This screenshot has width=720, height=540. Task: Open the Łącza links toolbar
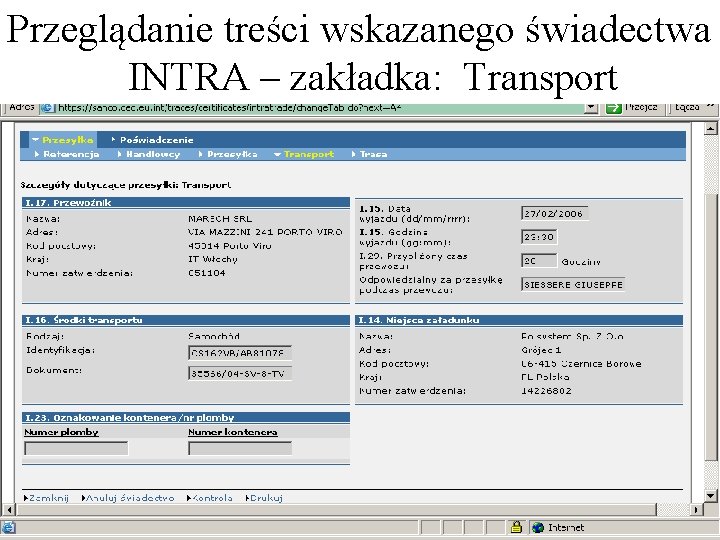coord(687,107)
